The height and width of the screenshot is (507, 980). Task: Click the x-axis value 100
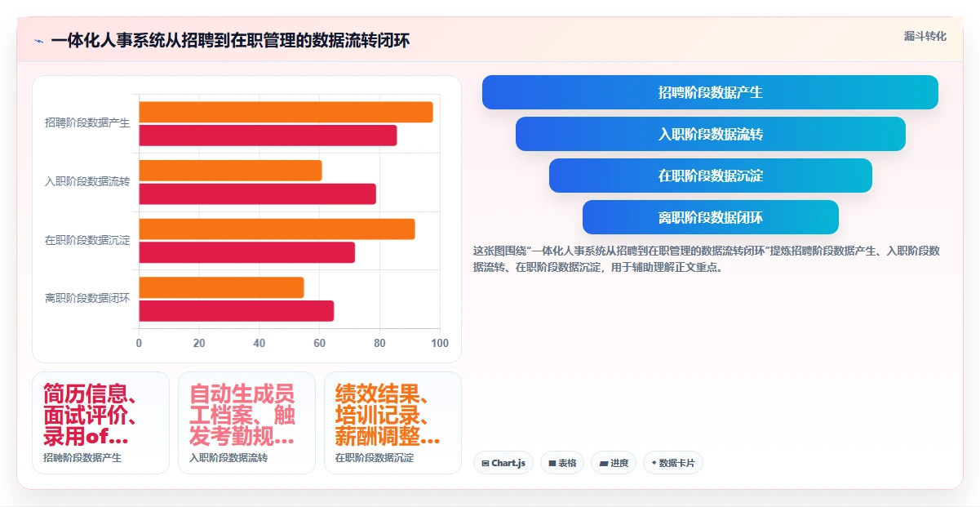click(x=440, y=344)
